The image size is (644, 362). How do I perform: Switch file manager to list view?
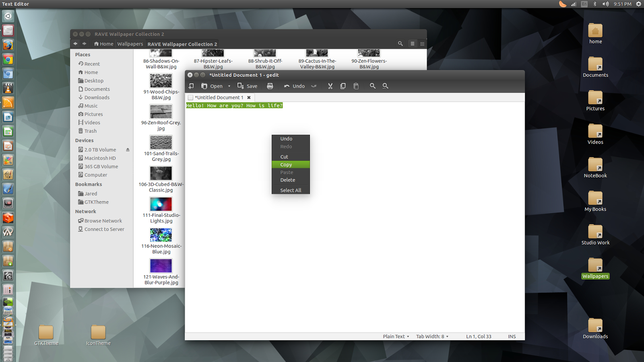[412, 43]
